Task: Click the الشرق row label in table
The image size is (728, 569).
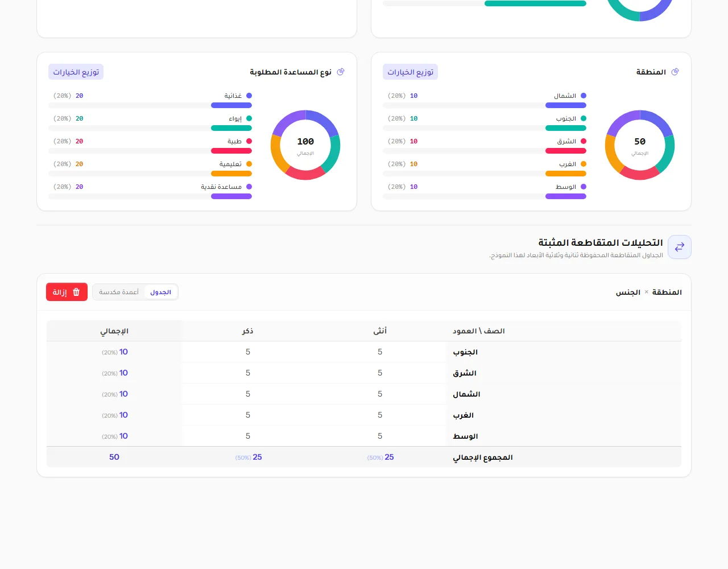Action: point(465,373)
